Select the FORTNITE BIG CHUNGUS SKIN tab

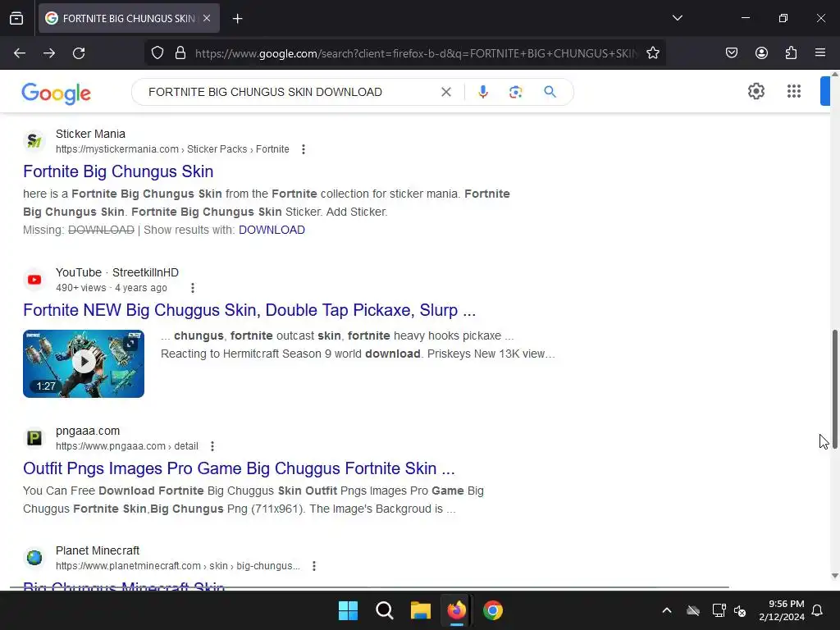pyautogui.click(x=129, y=18)
